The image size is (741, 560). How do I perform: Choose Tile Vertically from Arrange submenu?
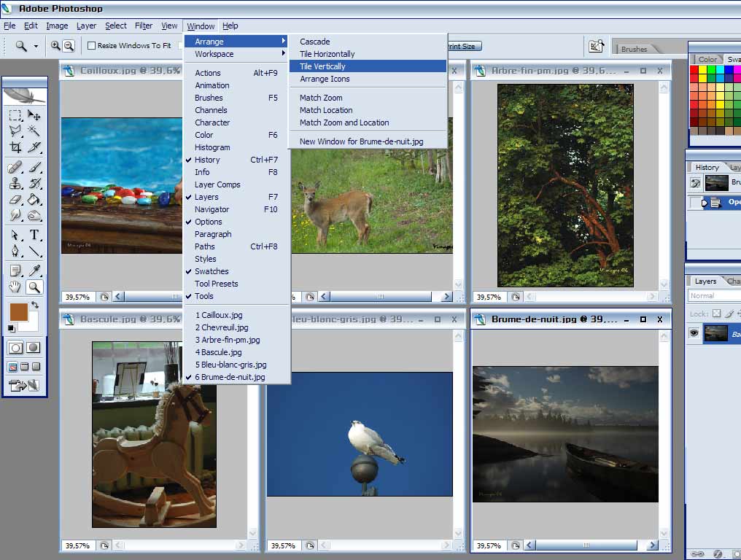coord(368,66)
